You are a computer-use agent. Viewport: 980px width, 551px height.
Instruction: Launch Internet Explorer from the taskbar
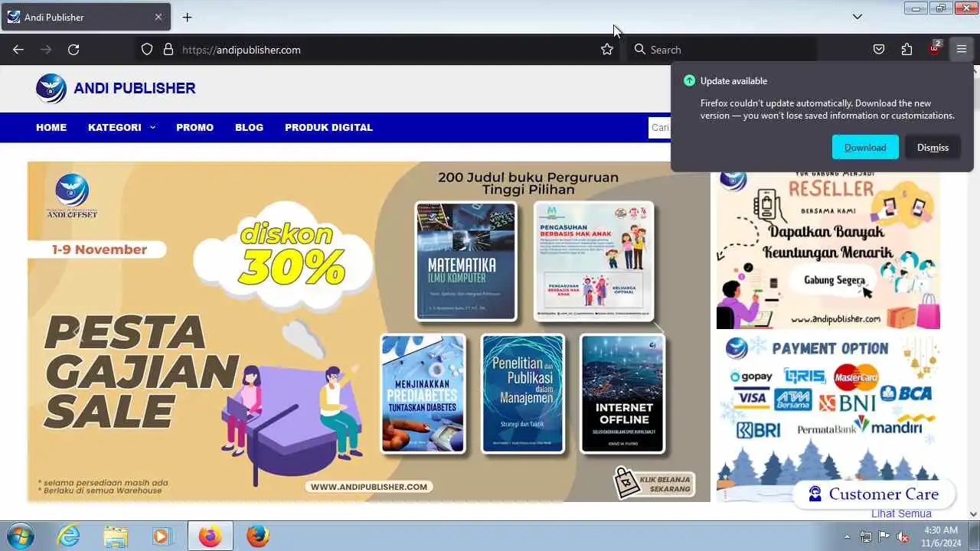[69, 536]
